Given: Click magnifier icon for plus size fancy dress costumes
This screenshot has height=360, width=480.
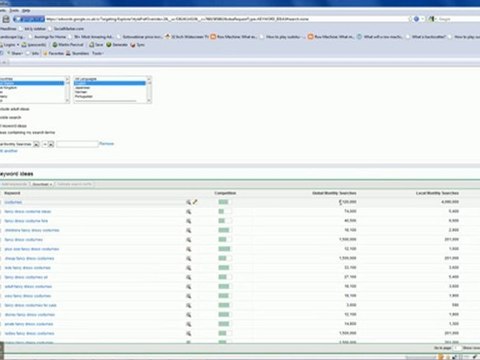Looking at the screenshot, I should coord(189,249).
